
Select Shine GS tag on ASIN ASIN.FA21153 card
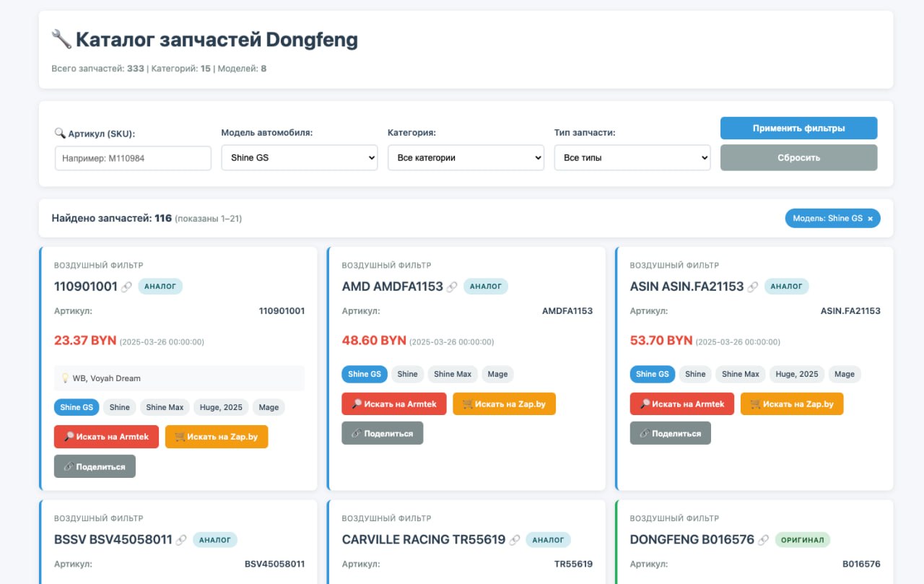click(653, 374)
